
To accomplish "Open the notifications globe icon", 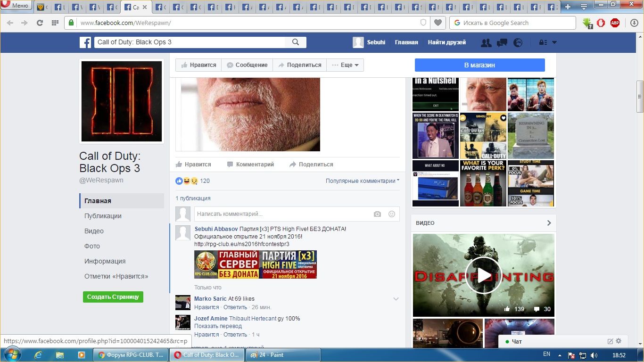I will tap(518, 42).
